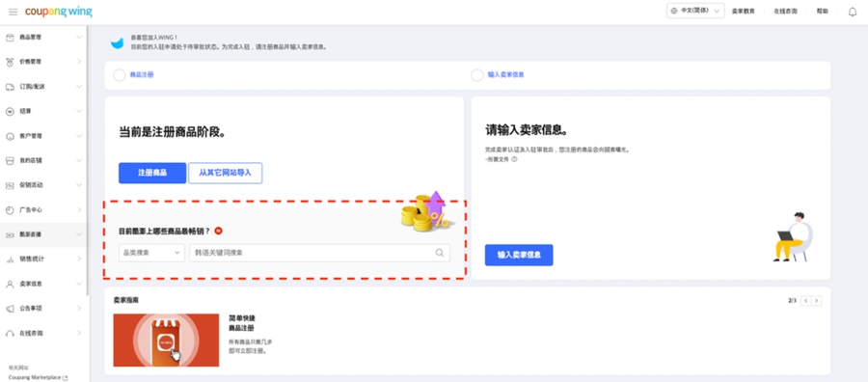Click the blue 注册商品 button
Screen dimensions: 868x382
152,173
